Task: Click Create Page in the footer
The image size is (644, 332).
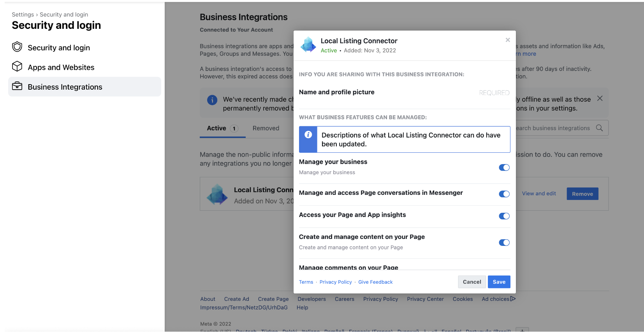Action: [x=273, y=299]
